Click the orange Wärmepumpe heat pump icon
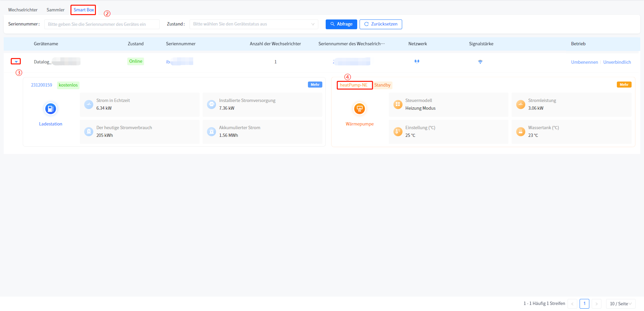The image size is (644, 311). [x=360, y=109]
